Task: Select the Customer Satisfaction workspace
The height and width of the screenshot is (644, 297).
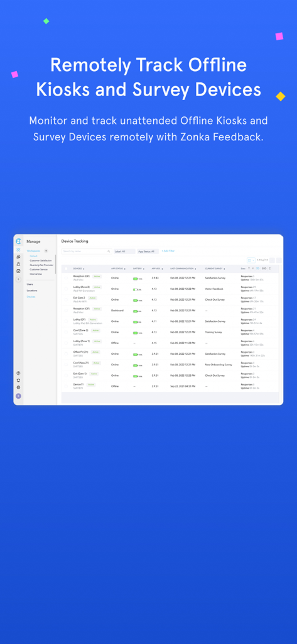Action: 41,260
